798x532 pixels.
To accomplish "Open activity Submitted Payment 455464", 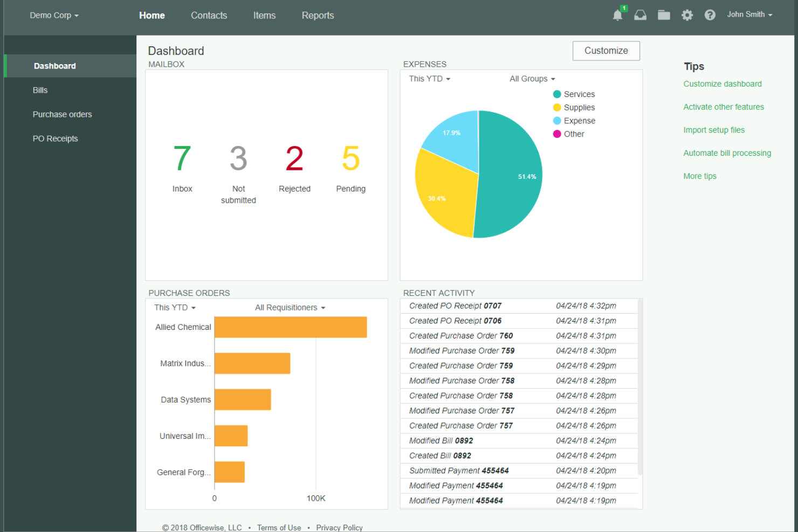I will click(x=519, y=471).
